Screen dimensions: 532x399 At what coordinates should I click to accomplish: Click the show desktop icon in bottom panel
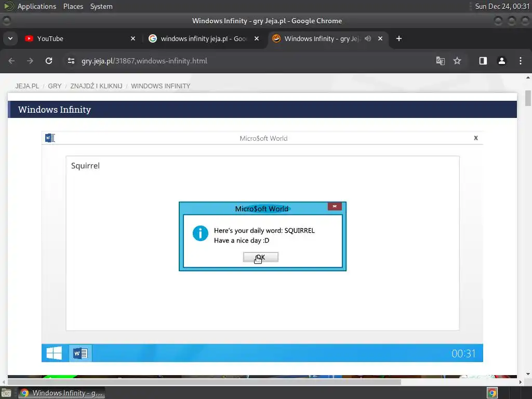[6, 393]
